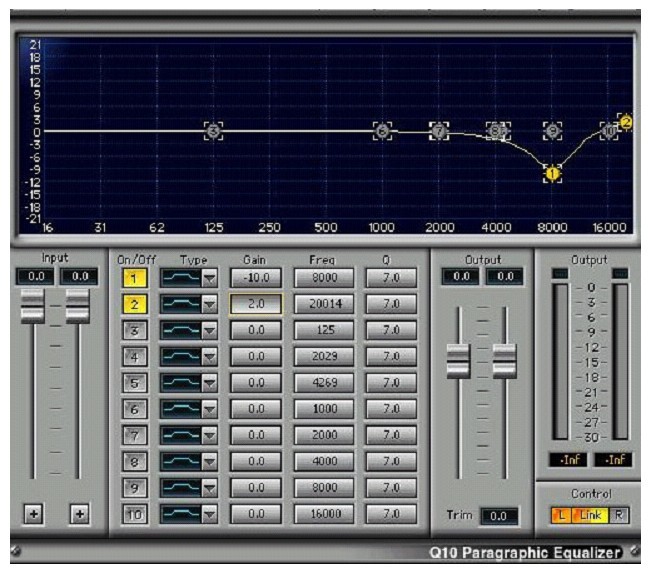Click the band 9 marker on the graph

point(552,130)
